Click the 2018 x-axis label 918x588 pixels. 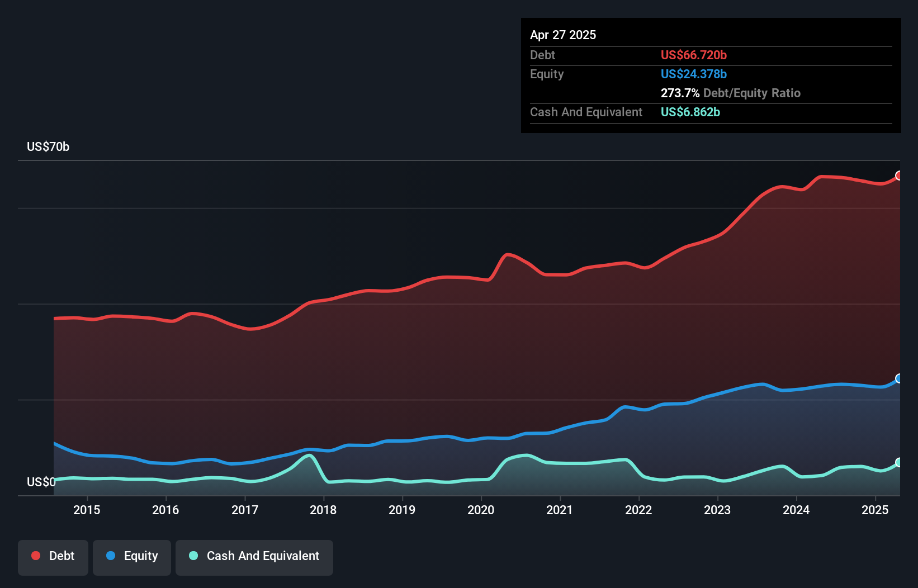(323, 510)
